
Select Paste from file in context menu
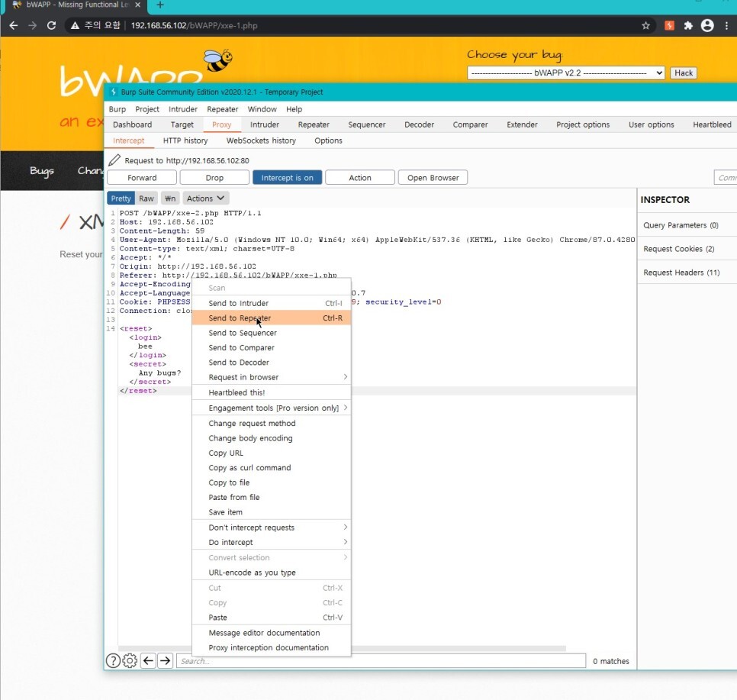click(272, 497)
